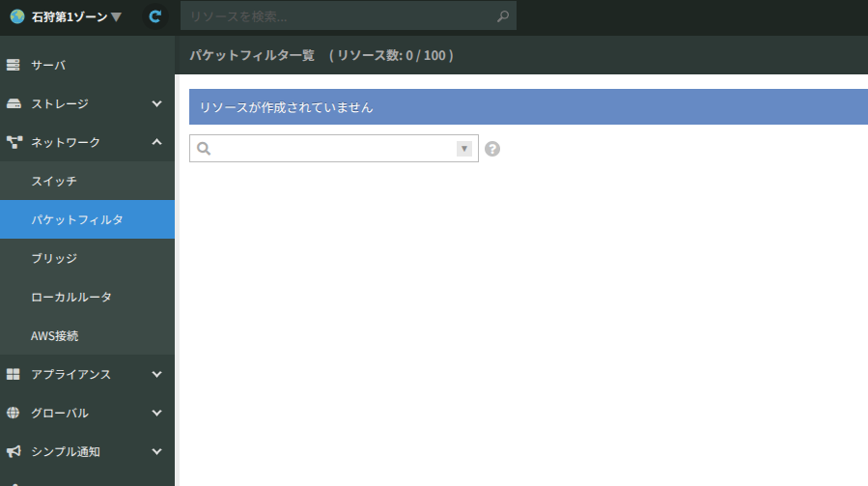Expand the シンプル通知 section chevron
The width and height of the screenshot is (868, 486).
[156, 451]
